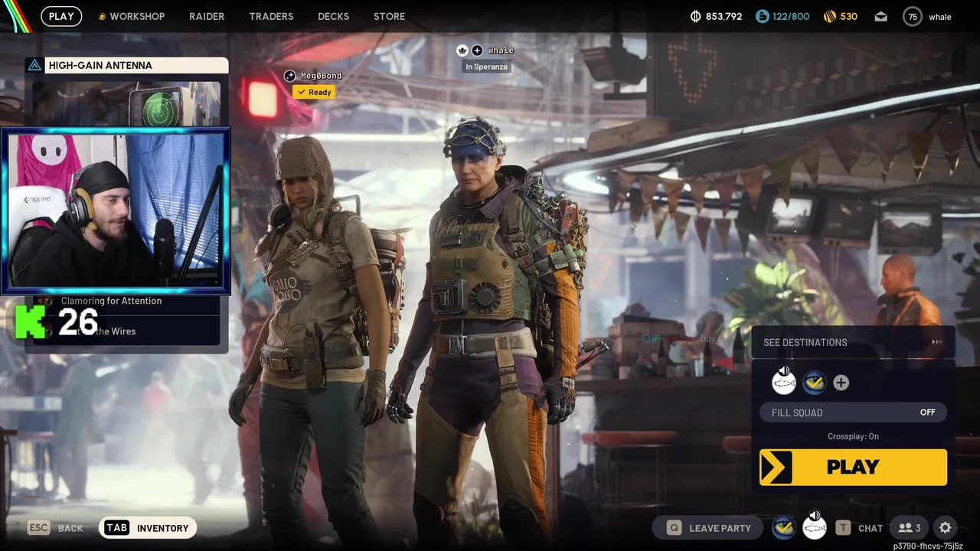Click the blue token icon beside 122/800

(x=762, y=16)
